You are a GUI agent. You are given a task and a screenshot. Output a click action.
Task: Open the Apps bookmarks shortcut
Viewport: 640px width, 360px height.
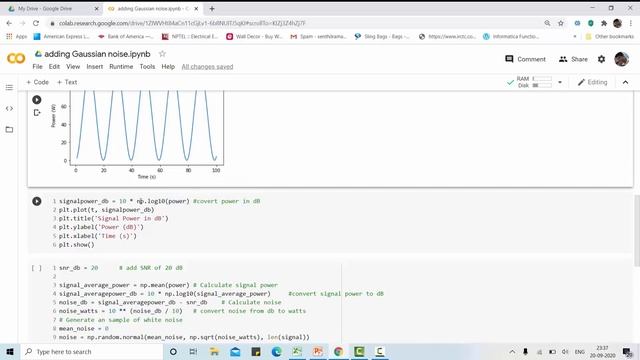pos(16,36)
